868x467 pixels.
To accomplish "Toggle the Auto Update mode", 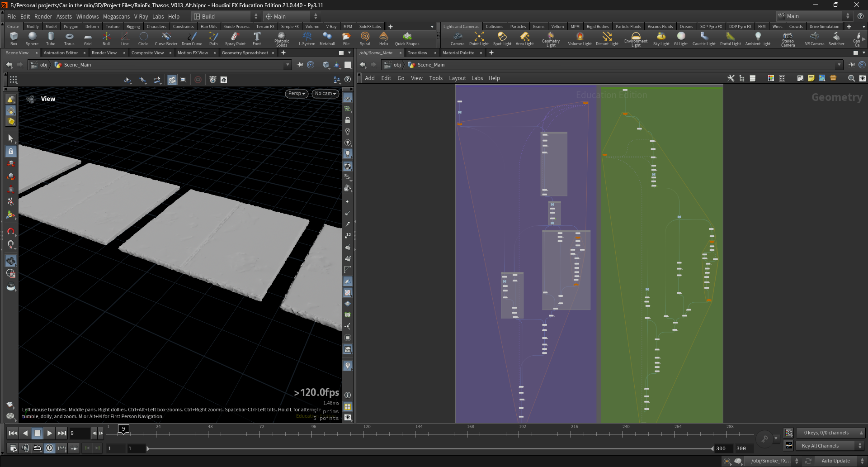I will (835, 461).
